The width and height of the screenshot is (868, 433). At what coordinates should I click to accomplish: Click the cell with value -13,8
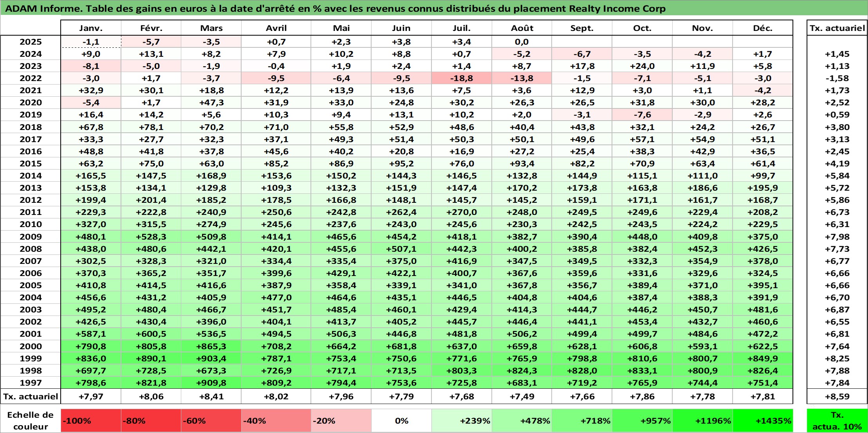pos(522,78)
